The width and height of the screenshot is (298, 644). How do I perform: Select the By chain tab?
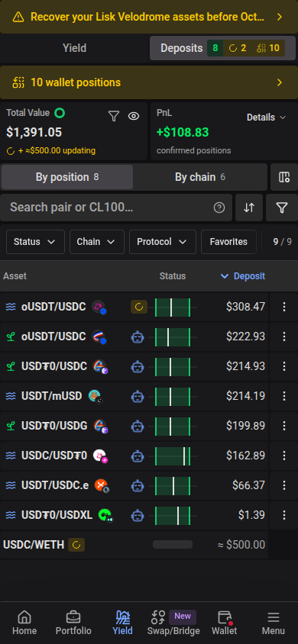tap(199, 177)
